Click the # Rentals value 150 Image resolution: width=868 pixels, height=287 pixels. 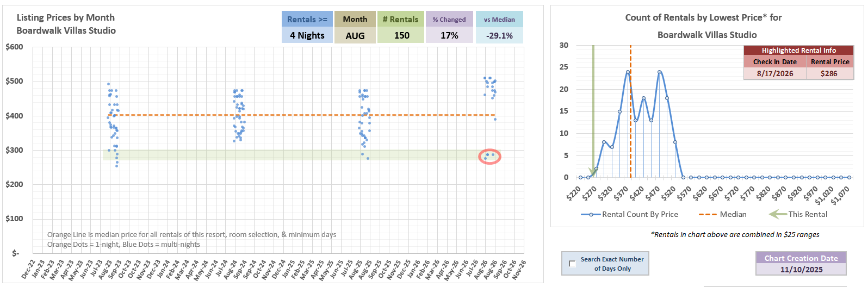[401, 35]
